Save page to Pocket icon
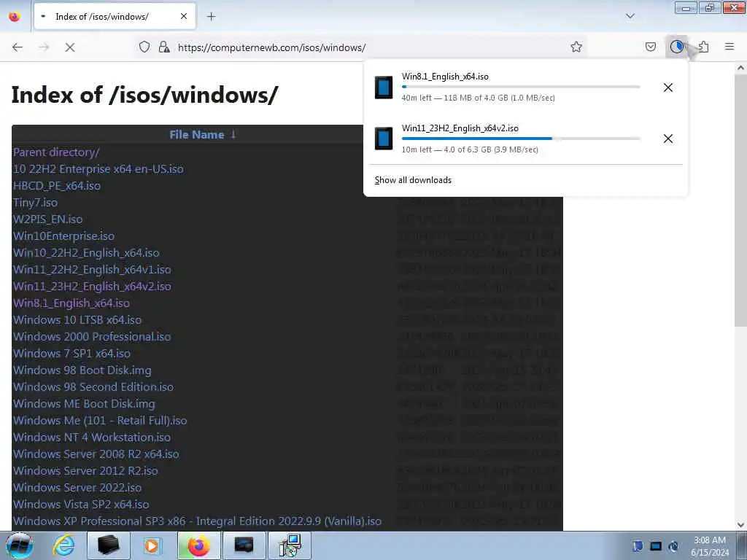This screenshot has height=560, width=747. [651, 47]
